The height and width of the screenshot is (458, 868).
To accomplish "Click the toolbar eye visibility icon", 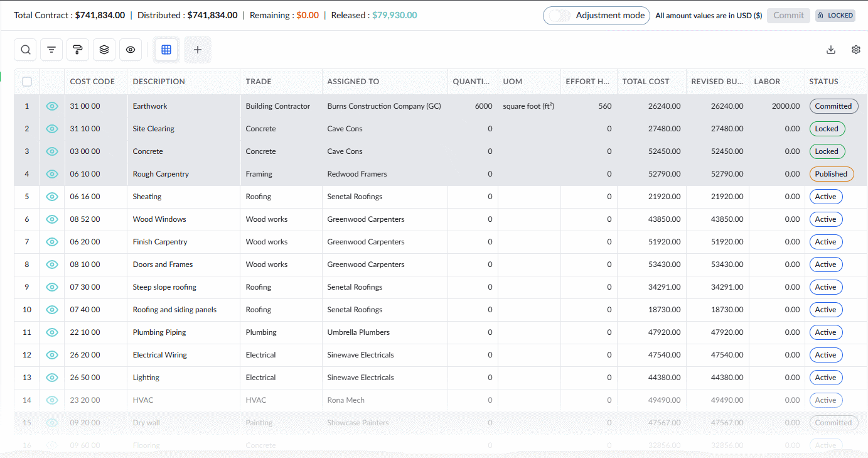I will click(131, 50).
